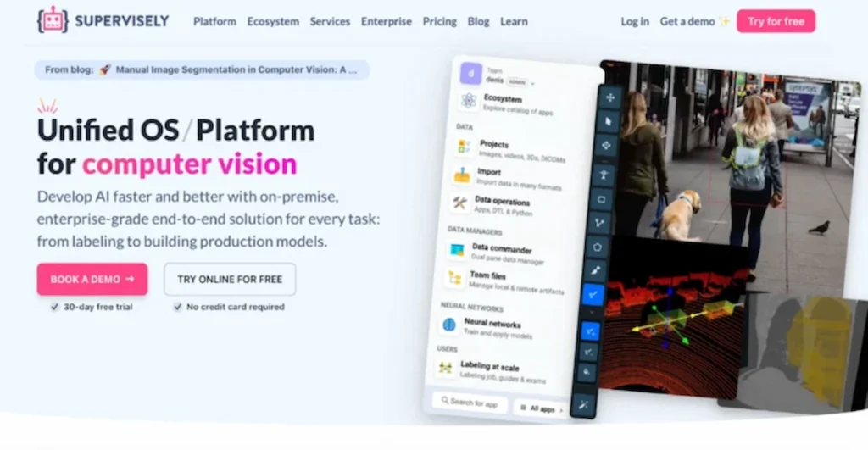Click the 'No credit card required' text
Screen dimensions: 868x450
(x=236, y=307)
